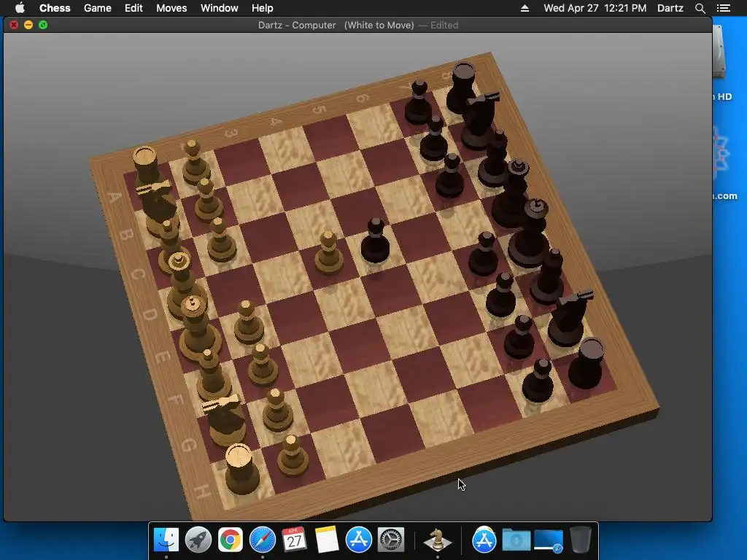The image size is (747, 560).
Task: Open the Applications stack in Dock
Action: point(484,540)
